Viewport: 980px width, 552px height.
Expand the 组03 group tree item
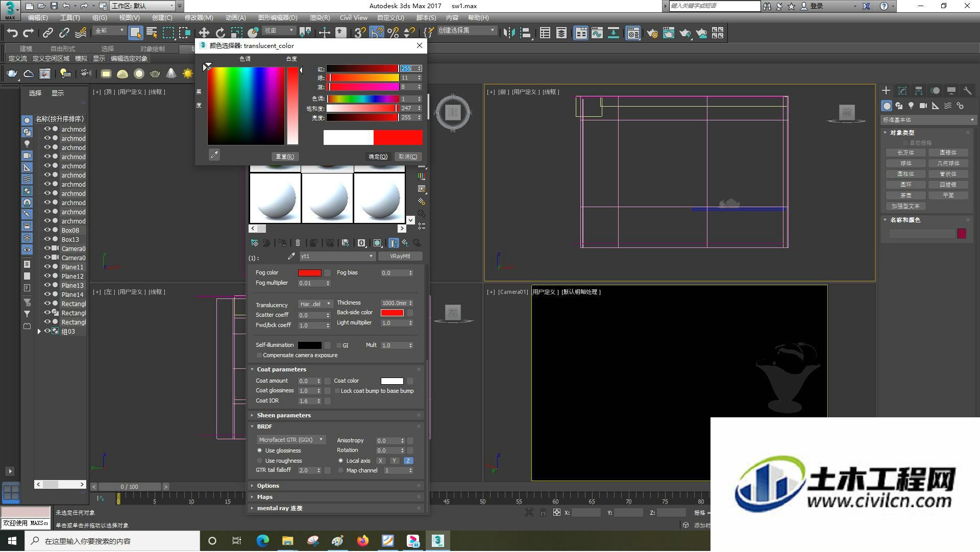click(39, 332)
